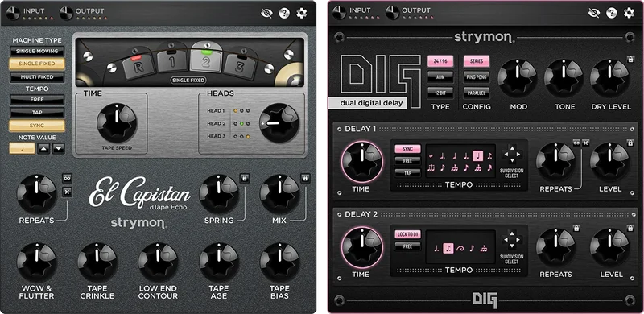Set El Capistan tempo mode to Free
This screenshot has width=644, height=314.
[x=37, y=100]
